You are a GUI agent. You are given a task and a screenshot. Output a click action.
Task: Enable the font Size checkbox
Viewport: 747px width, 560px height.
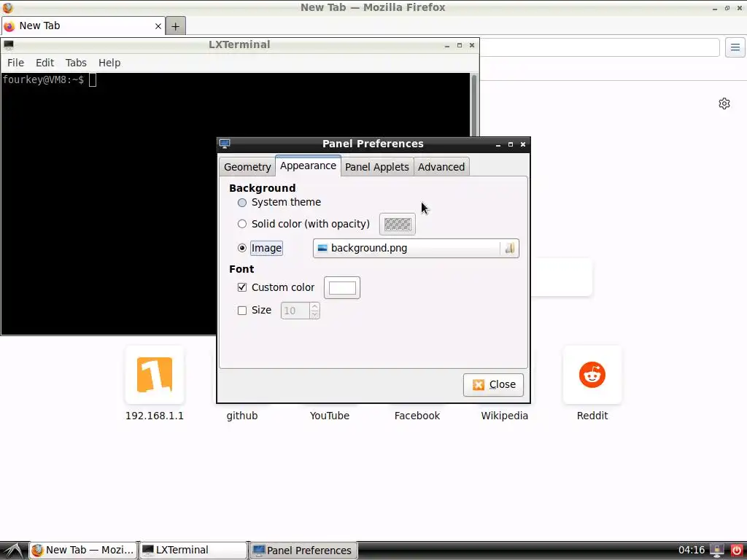(242, 311)
